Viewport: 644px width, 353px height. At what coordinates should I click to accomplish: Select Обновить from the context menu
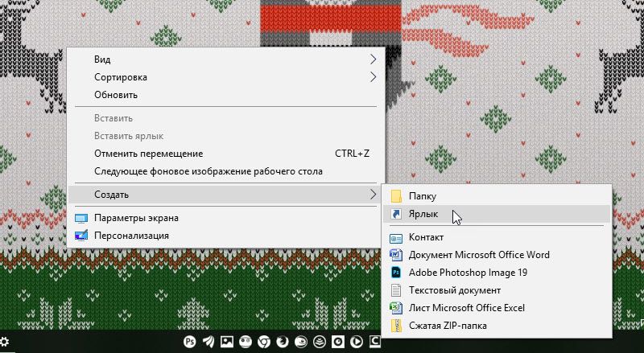tap(116, 95)
